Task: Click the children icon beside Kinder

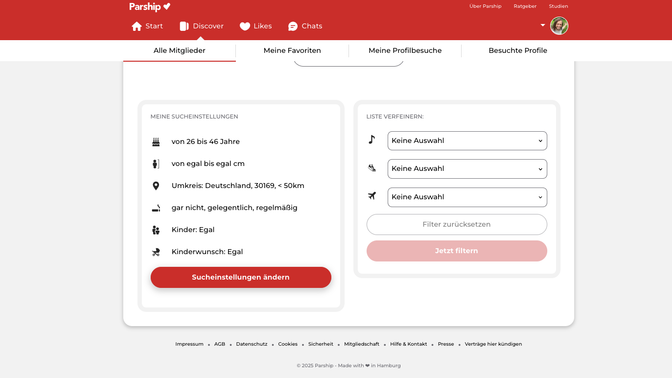Action: (x=156, y=230)
